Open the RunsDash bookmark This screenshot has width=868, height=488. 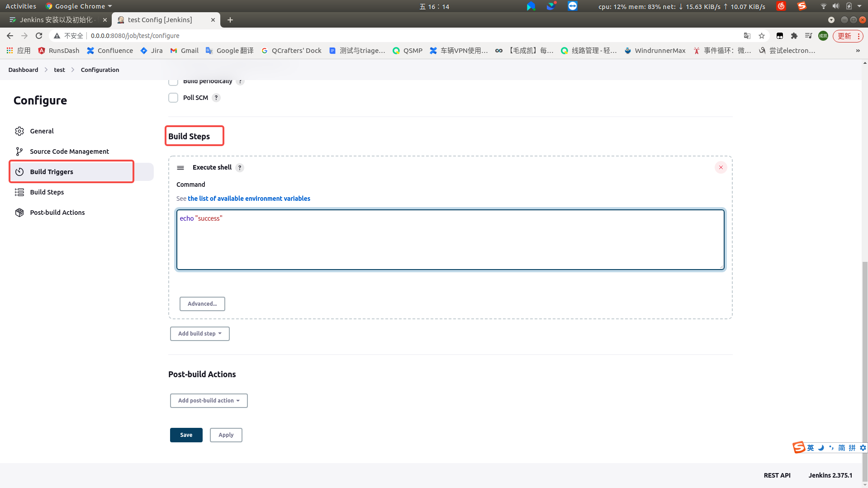pyautogui.click(x=59, y=51)
